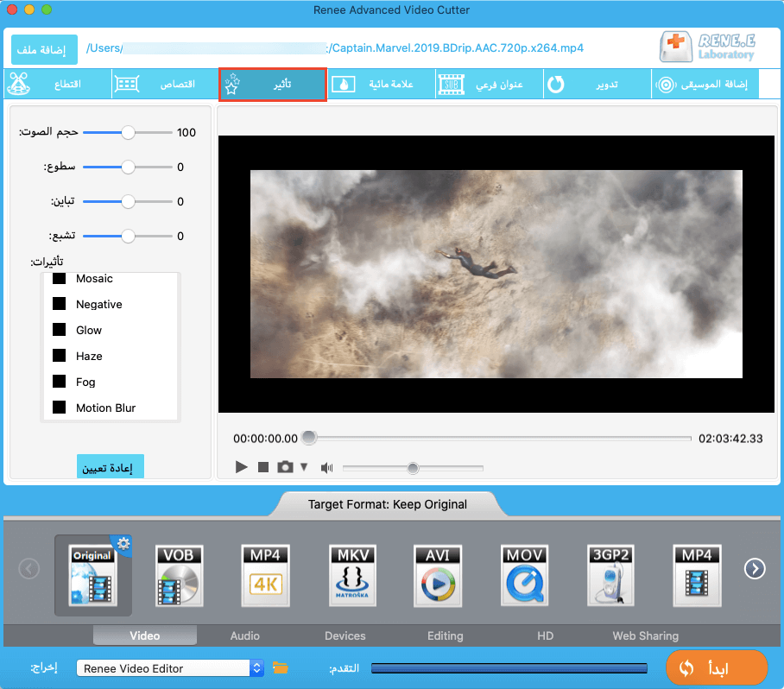The height and width of the screenshot is (689, 784).
Task: Play the video preview
Action: click(242, 467)
